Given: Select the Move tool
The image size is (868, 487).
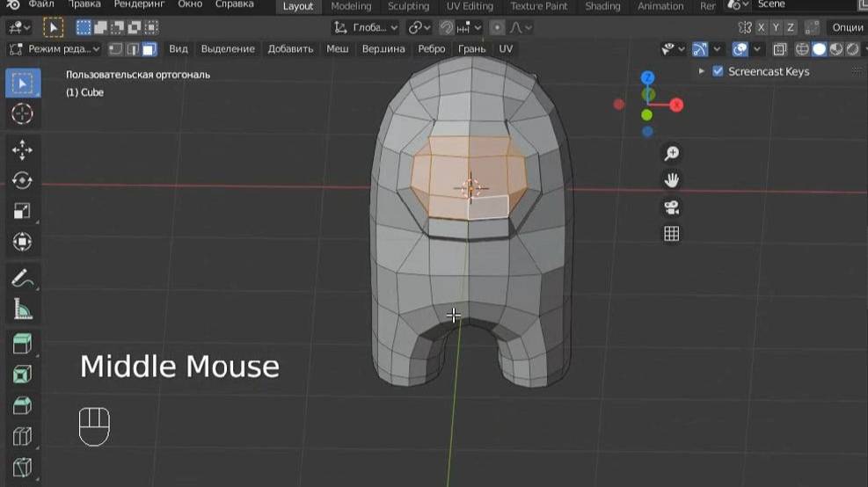Looking at the screenshot, I should pos(23,150).
